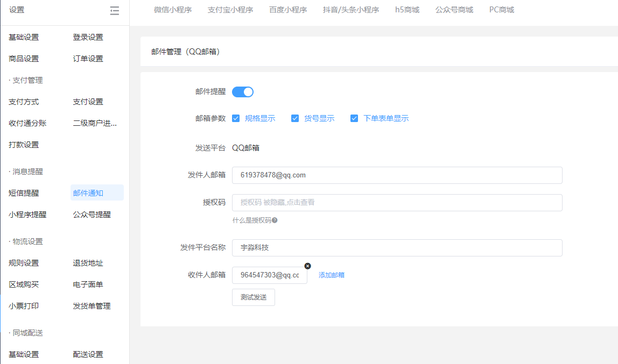Open 小票打印 in sidebar
The image size is (618, 364).
(x=24, y=306)
